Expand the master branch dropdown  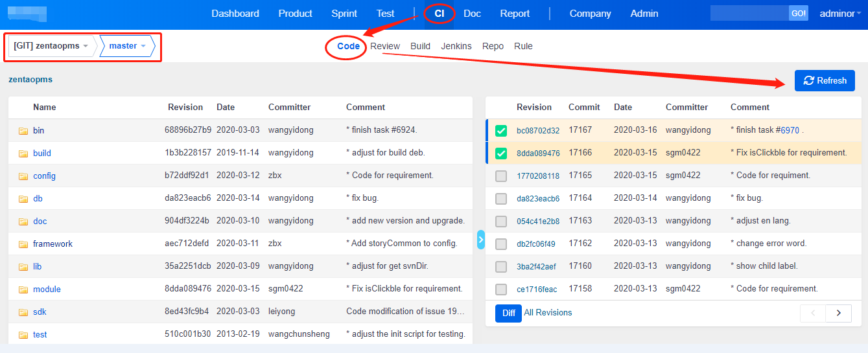click(127, 46)
